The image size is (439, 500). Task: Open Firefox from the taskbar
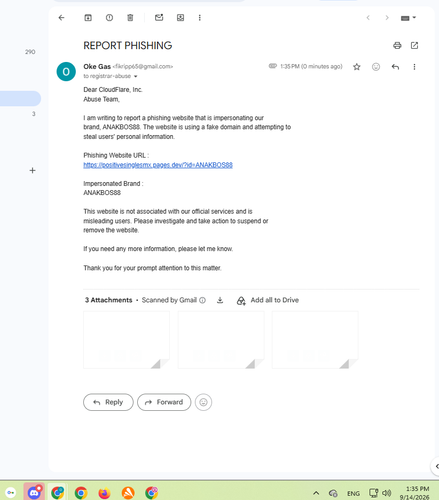pyautogui.click(x=104, y=492)
